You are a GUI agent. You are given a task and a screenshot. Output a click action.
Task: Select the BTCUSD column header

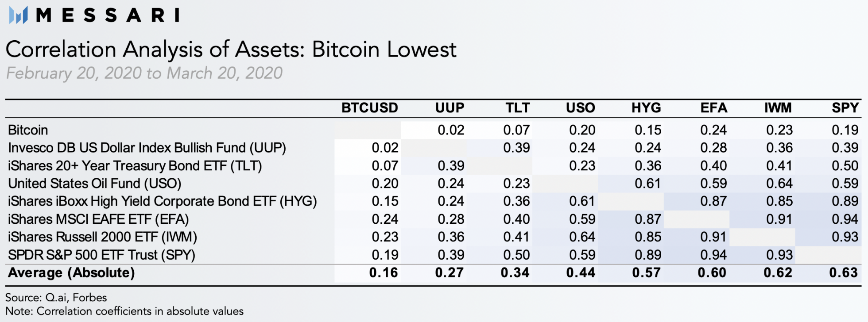[369, 108]
